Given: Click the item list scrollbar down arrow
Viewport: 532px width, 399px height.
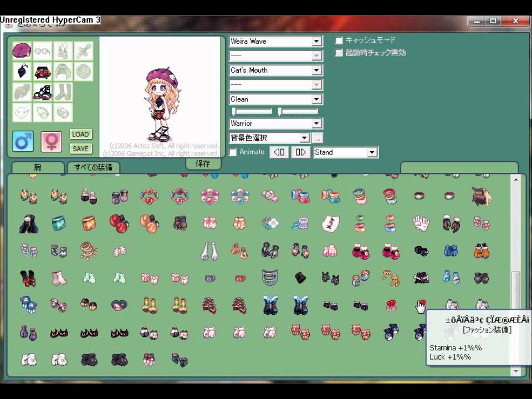Looking at the screenshot, I should tap(516, 371).
